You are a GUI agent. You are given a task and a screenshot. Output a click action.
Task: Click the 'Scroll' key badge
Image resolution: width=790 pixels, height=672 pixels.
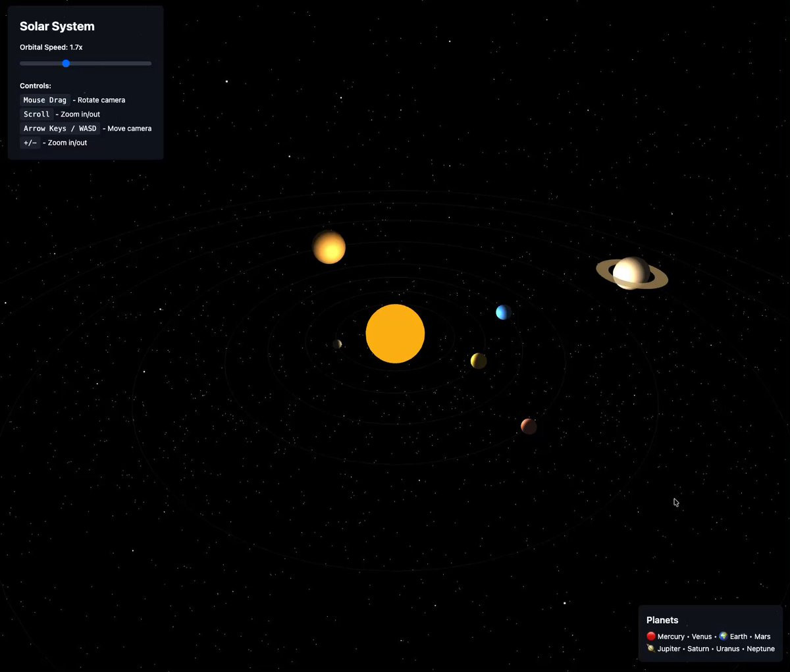(x=36, y=114)
